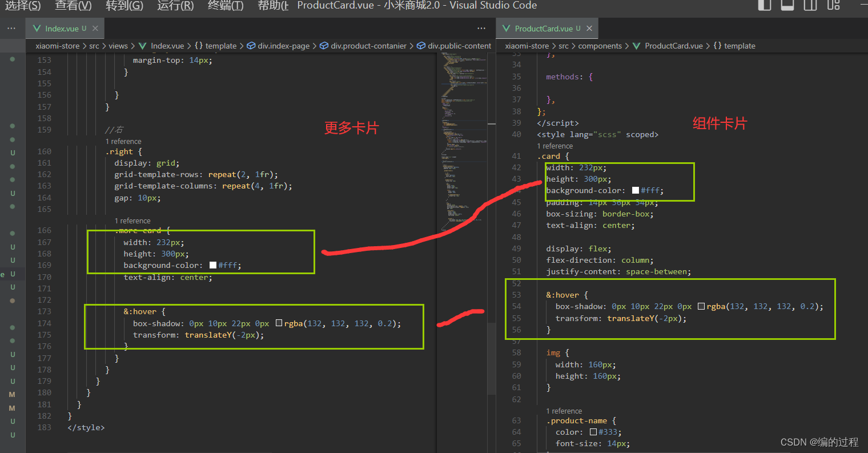Open the 查看(V) menu
868x453 pixels.
click(x=73, y=6)
